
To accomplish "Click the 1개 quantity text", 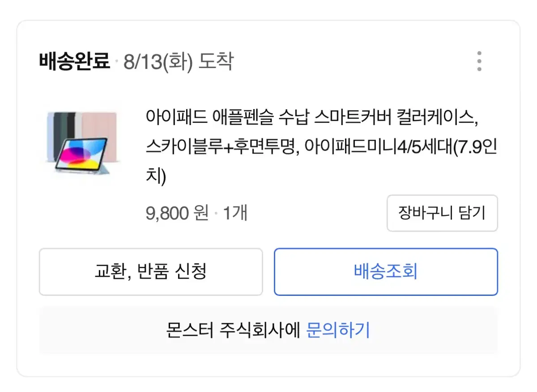I will coord(235,213).
